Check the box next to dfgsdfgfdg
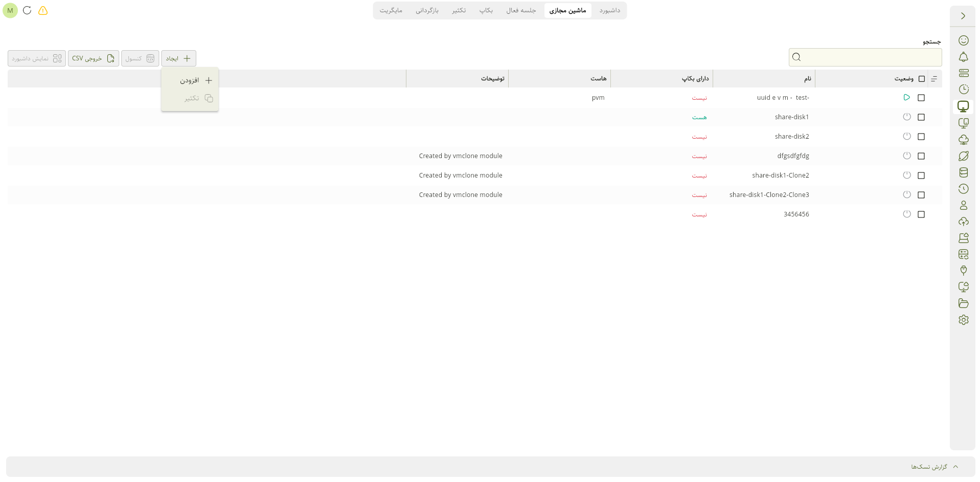The width and height of the screenshot is (980, 482). (x=921, y=156)
